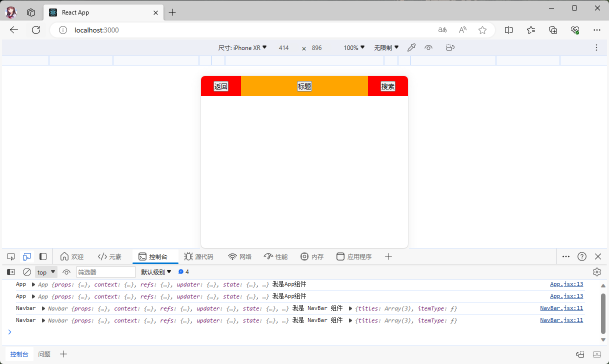The width and height of the screenshot is (609, 364).
Task: Open the NavBar.jsx:11 source link
Action: pyautogui.click(x=561, y=308)
